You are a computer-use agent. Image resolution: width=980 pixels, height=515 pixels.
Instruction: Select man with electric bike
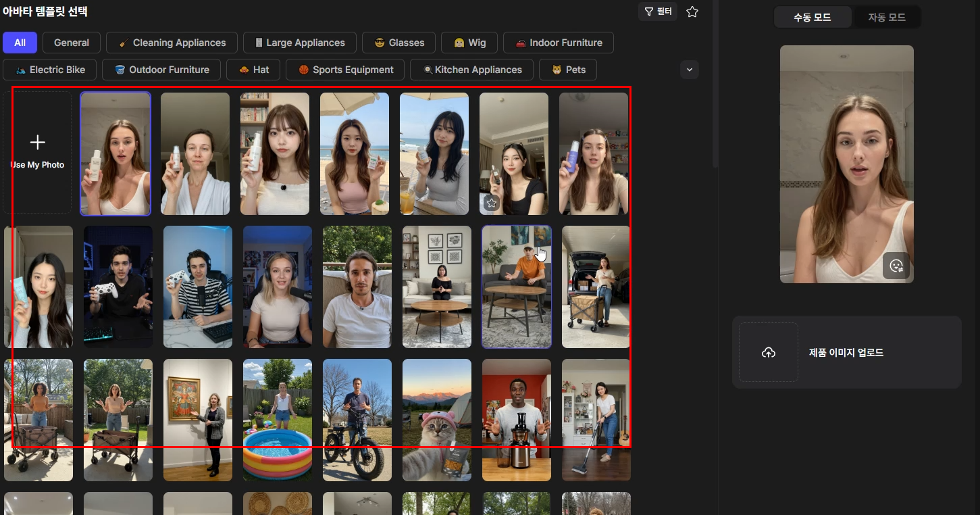357,420
